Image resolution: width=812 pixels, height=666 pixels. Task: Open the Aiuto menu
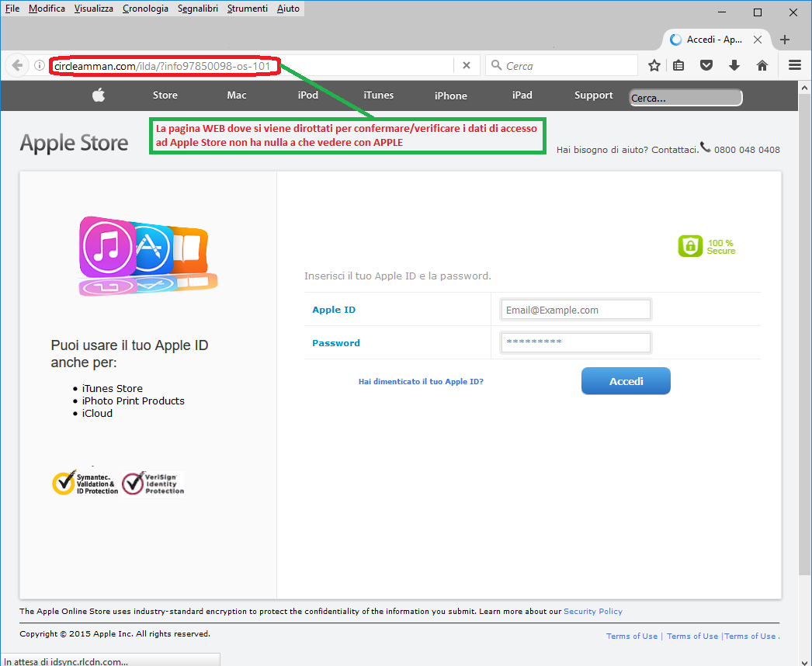289,9
